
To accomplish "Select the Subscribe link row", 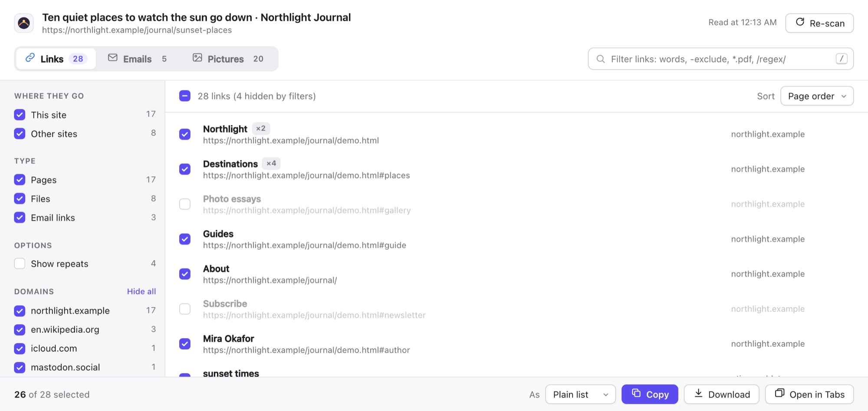I will coord(185,309).
